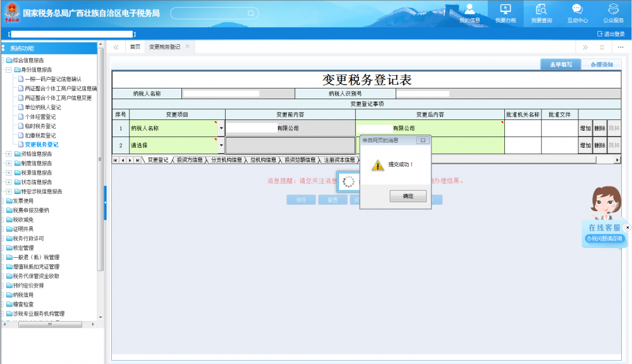Open row 1 变更项目 dropdown arrow
The height and width of the screenshot is (364, 632).
point(221,128)
